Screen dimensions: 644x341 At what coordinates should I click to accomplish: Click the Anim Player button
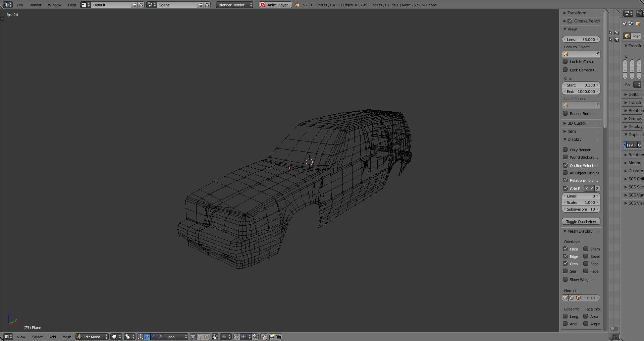[275, 5]
